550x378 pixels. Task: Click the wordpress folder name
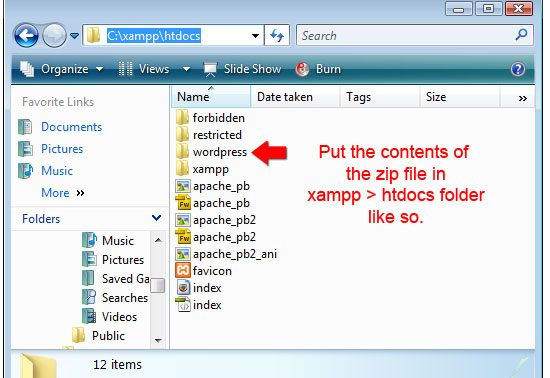pos(220,152)
